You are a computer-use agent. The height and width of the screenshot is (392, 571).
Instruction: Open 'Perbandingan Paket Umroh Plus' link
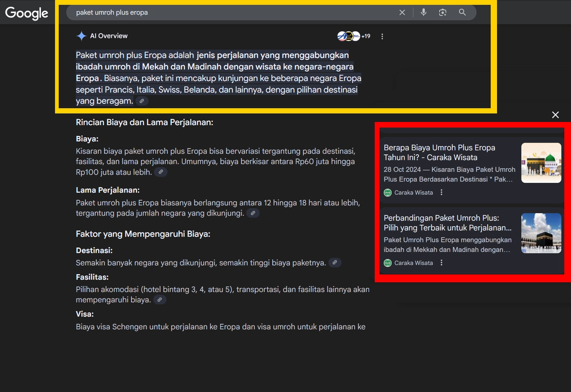pyautogui.click(x=448, y=223)
